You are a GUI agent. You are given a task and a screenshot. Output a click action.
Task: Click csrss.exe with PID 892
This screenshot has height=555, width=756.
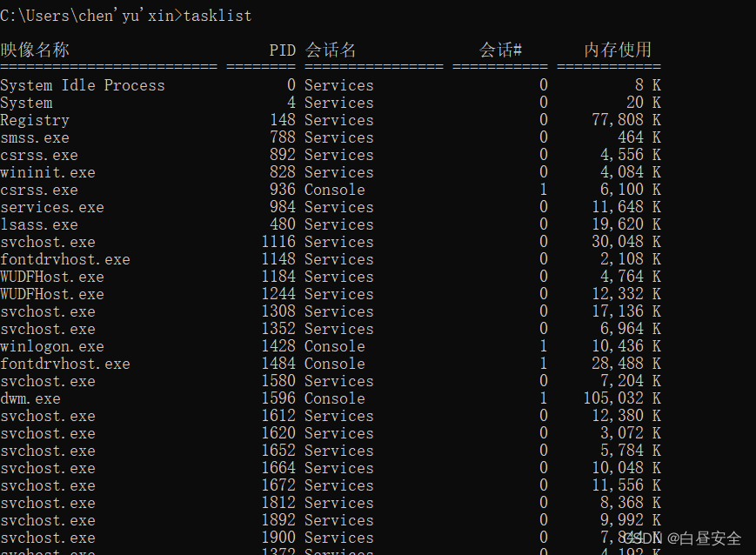click(x=39, y=155)
